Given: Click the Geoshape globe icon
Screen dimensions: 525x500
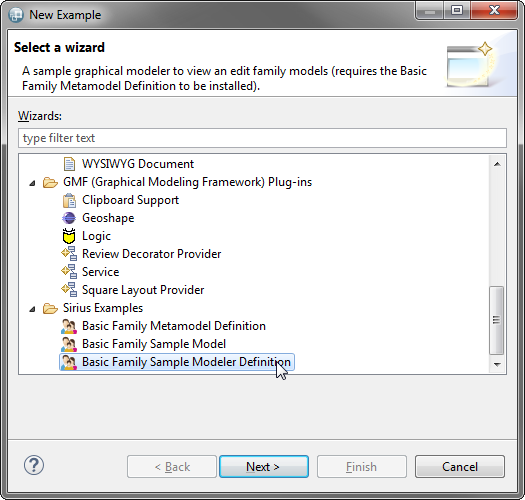Looking at the screenshot, I should tap(69, 218).
